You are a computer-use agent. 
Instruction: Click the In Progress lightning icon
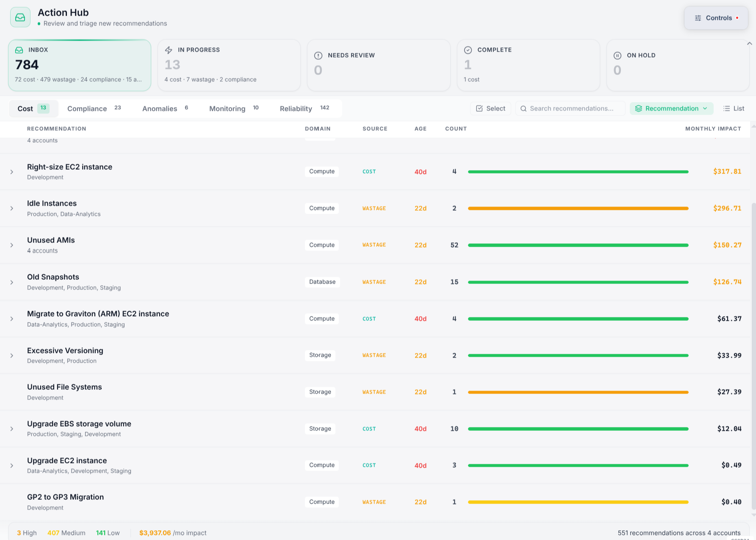[169, 50]
